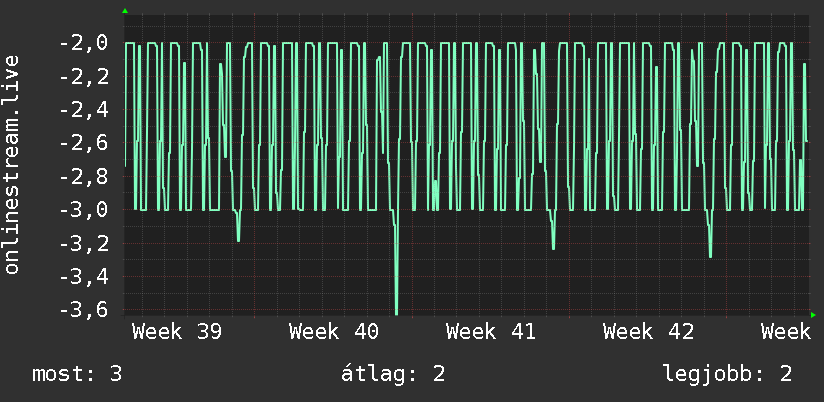This screenshot has height=402, width=824.
Task: Click the 'legjobb: 2' best value text
Action: pyautogui.click(x=727, y=374)
